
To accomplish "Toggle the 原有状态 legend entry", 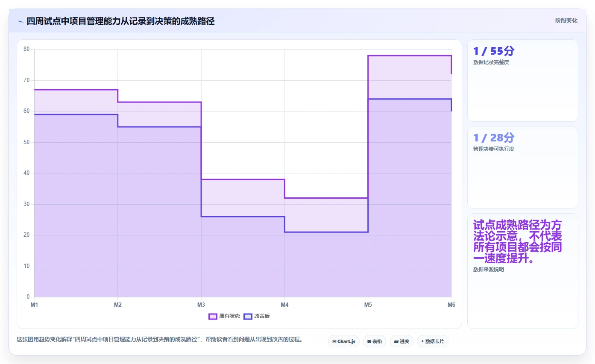I will [224, 316].
